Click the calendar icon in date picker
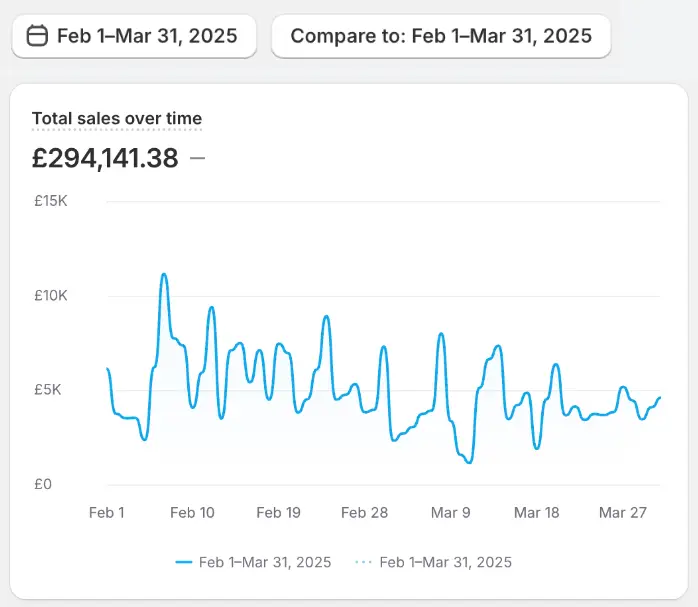698x607 pixels. pyautogui.click(x=37, y=37)
